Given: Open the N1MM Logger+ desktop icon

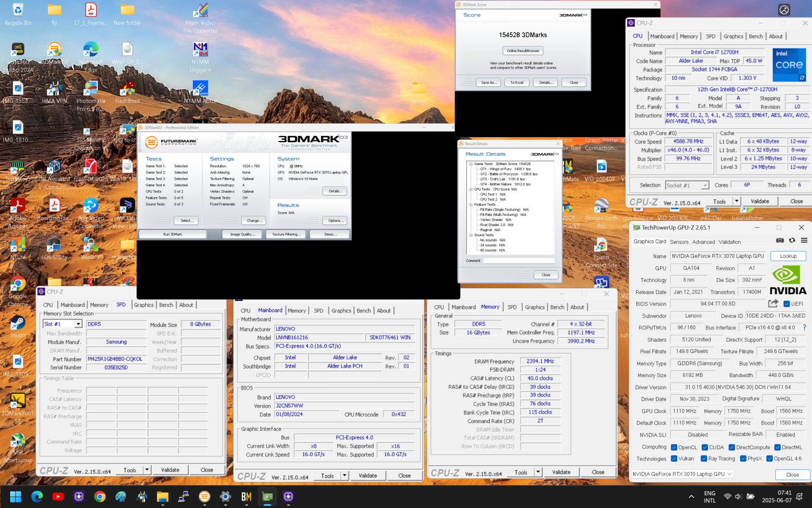Looking at the screenshot, I should point(200,57).
